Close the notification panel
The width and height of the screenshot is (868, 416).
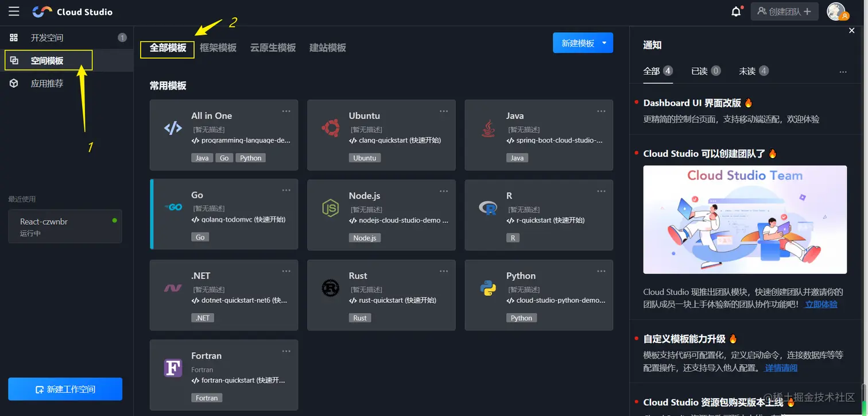(852, 30)
